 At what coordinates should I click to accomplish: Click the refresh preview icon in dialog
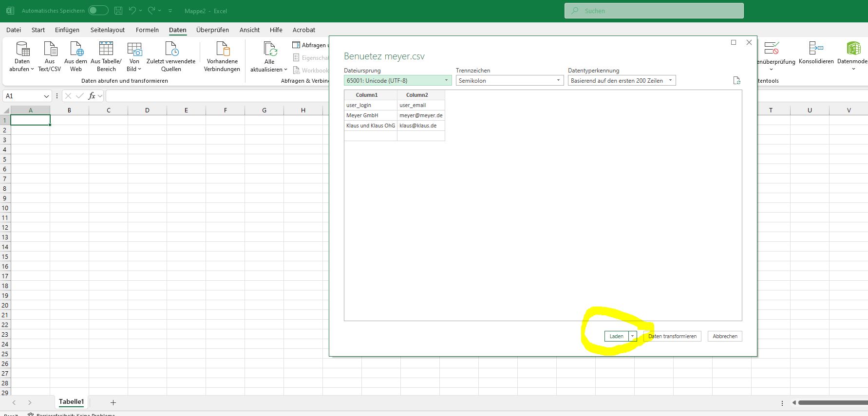pyautogui.click(x=736, y=81)
